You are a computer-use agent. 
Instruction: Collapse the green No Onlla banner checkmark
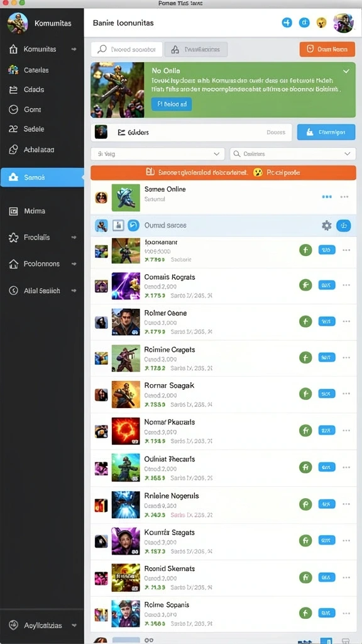point(346,71)
